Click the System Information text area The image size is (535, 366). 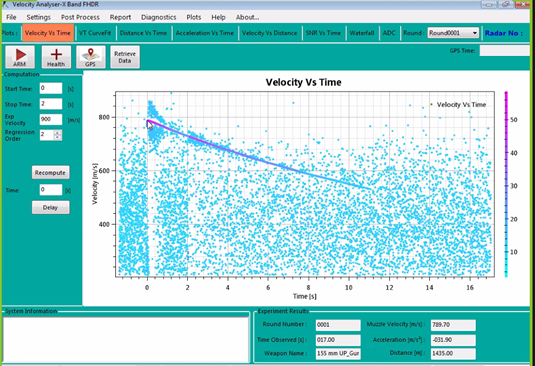click(126, 340)
